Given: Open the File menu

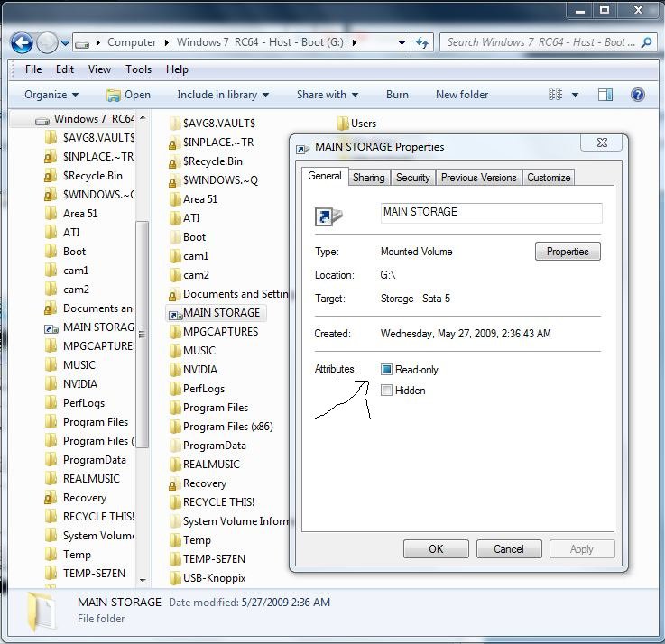Looking at the screenshot, I should (x=33, y=69).
